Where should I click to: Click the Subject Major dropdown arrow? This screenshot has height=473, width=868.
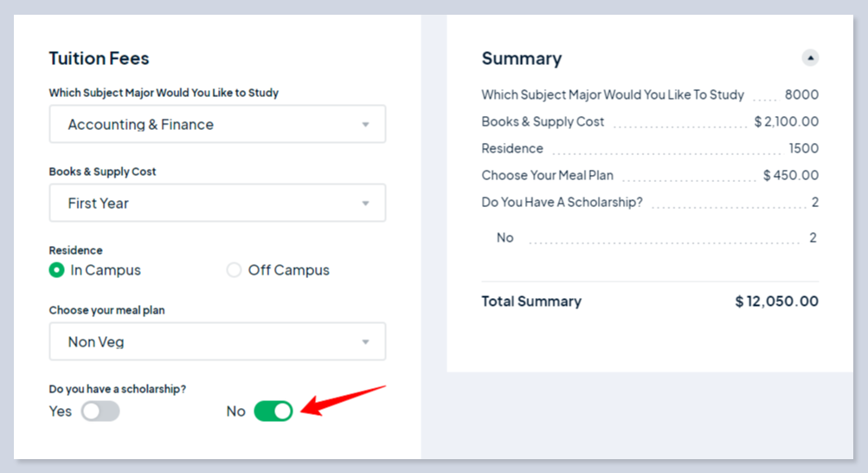click(x=365, y=125)
